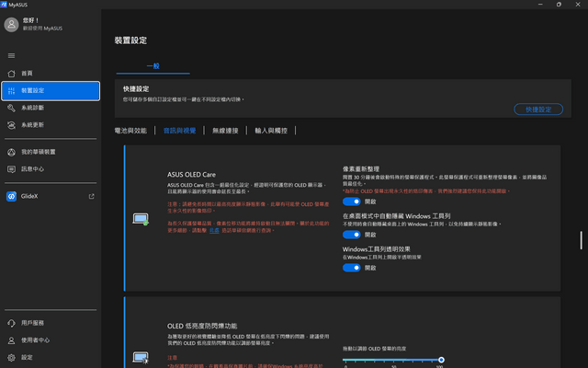Click the 裝置設定 page title

(x=130, y=40)
